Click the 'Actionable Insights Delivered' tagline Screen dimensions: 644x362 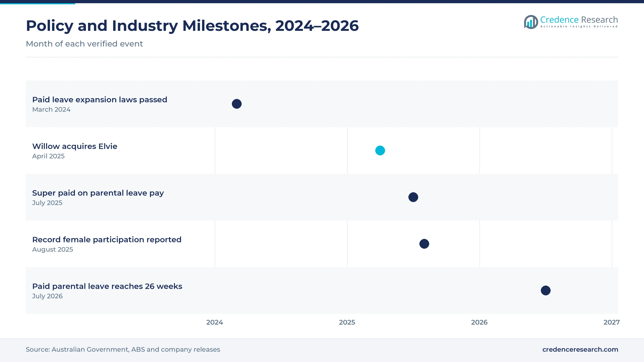click(579, 27)
